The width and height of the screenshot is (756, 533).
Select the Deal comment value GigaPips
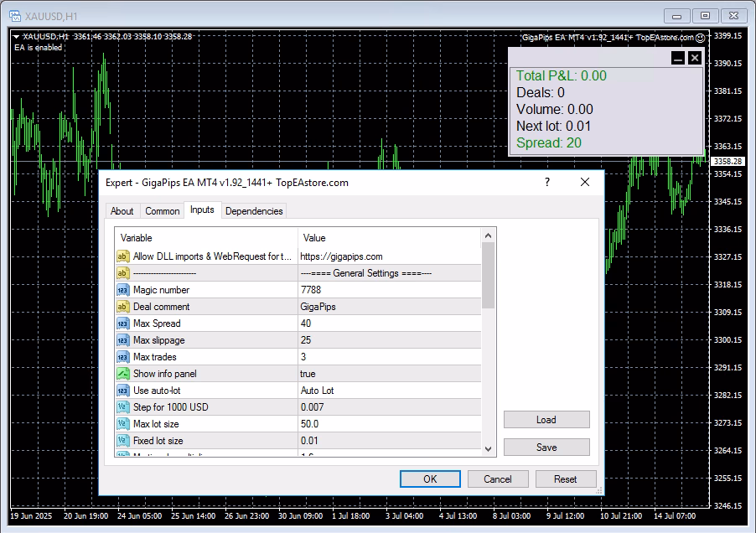[389, 307]
